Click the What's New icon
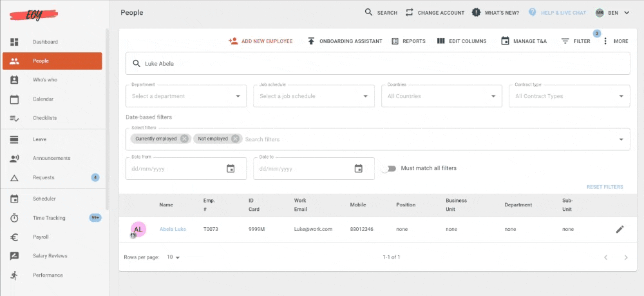This screenshot has height=296, width=644. tap(476, 12)
